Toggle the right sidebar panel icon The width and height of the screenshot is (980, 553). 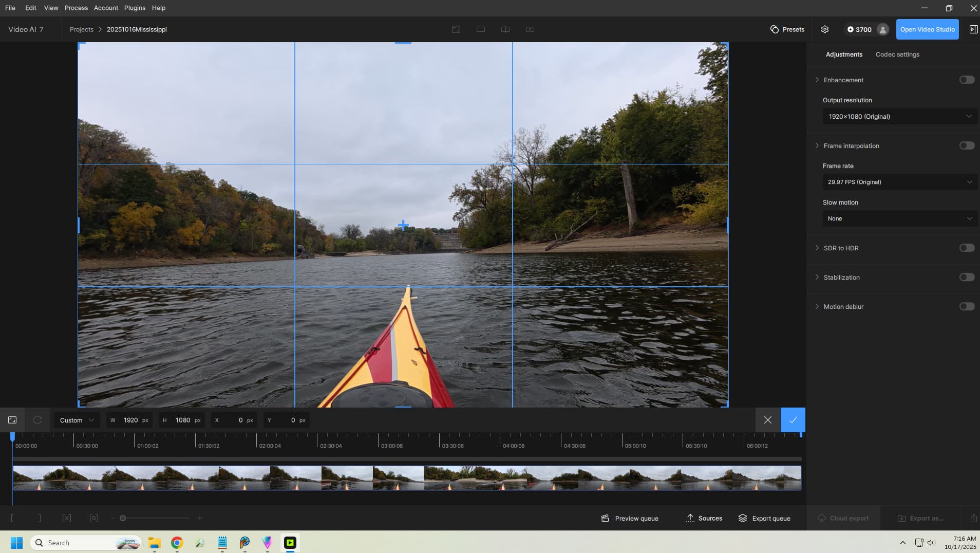click(973, 29)
